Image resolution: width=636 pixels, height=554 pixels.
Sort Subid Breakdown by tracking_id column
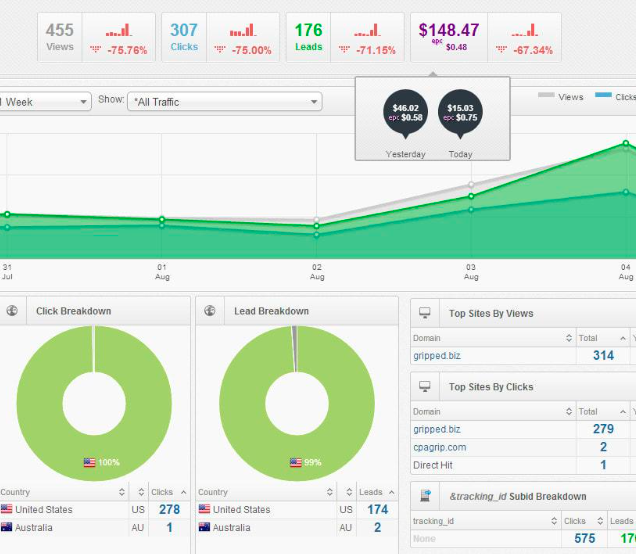pyautogui.click(x=486, y=521)
